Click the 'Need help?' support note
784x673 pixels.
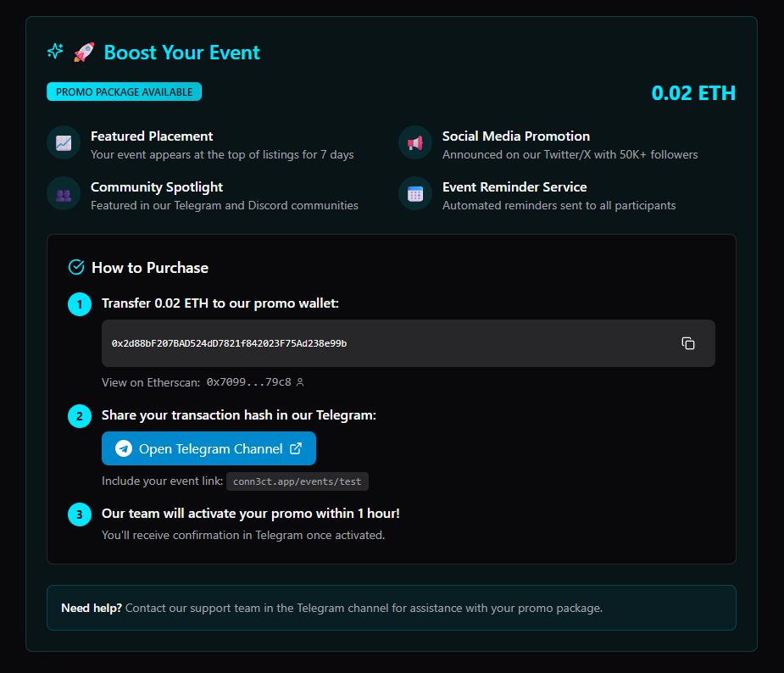pyautogui.click(x=392, y=608)
